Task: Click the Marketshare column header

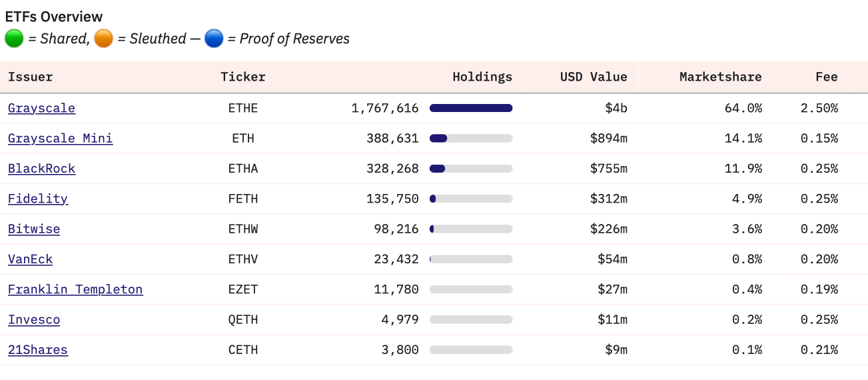Action: (720, 77)
